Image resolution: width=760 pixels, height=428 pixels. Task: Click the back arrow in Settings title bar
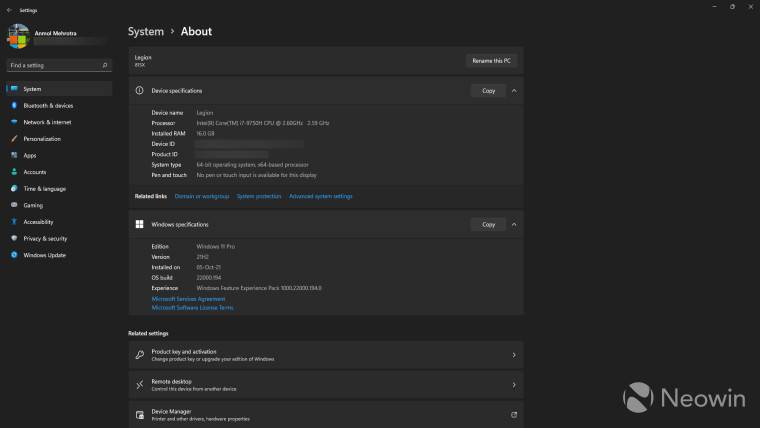coord(9,10)
